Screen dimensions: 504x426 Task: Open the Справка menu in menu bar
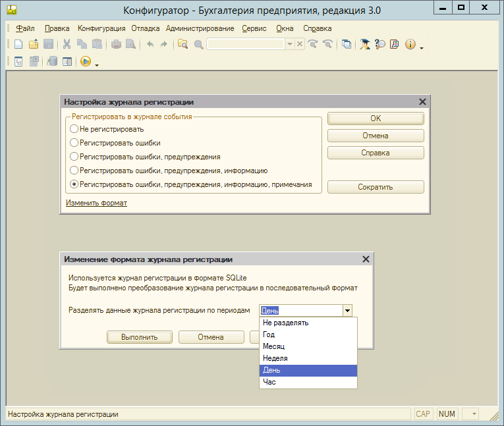tap(318, 28)
